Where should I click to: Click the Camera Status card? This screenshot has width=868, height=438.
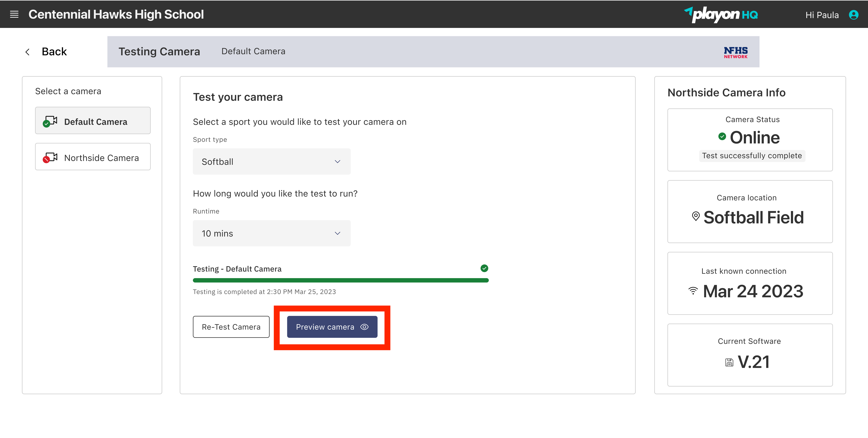point(750,140)
